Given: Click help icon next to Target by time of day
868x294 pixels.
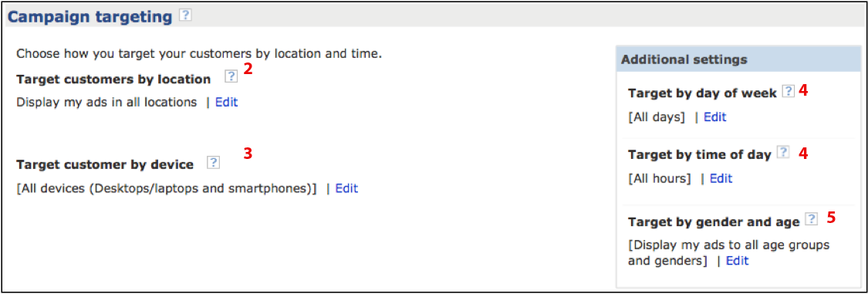Looking at the screenshot, I should pos(783,153).
